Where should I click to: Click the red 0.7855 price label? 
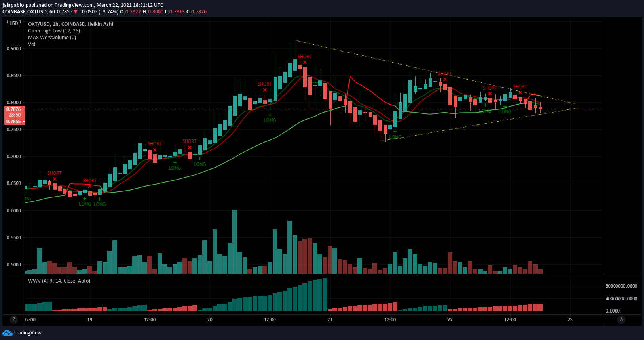click(x=15, y=121)
